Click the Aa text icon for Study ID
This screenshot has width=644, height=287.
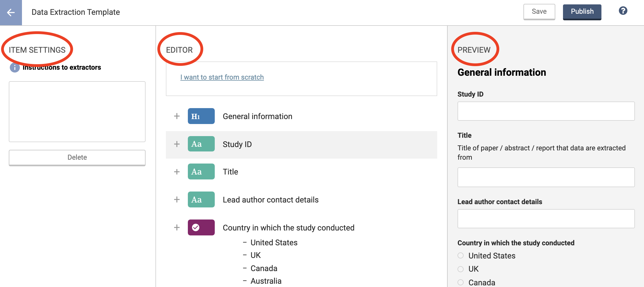tap(201, 144)
